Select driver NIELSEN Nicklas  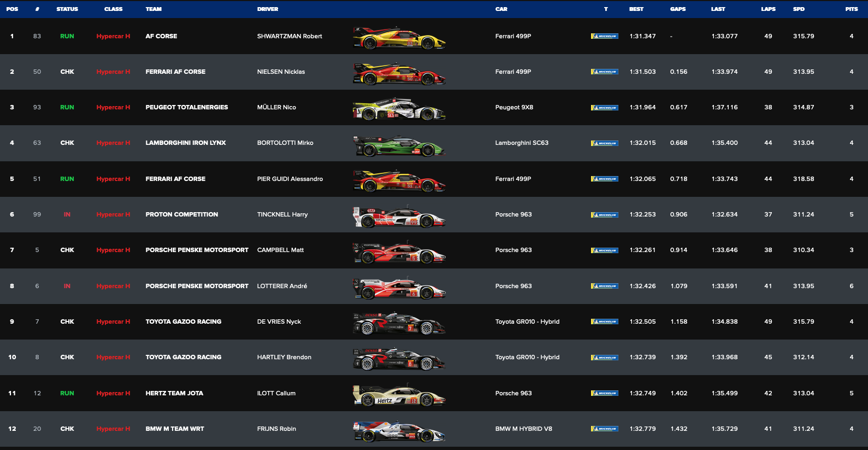281,72
